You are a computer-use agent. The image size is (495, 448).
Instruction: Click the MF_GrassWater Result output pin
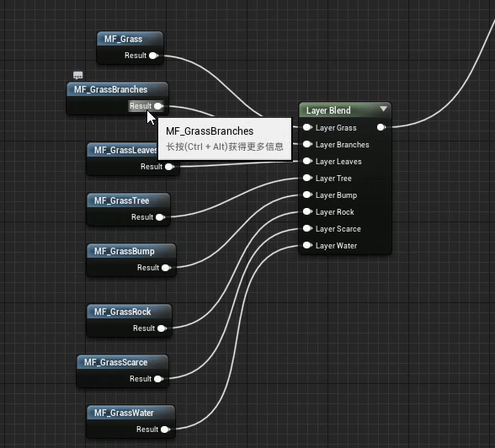(165, 429)
